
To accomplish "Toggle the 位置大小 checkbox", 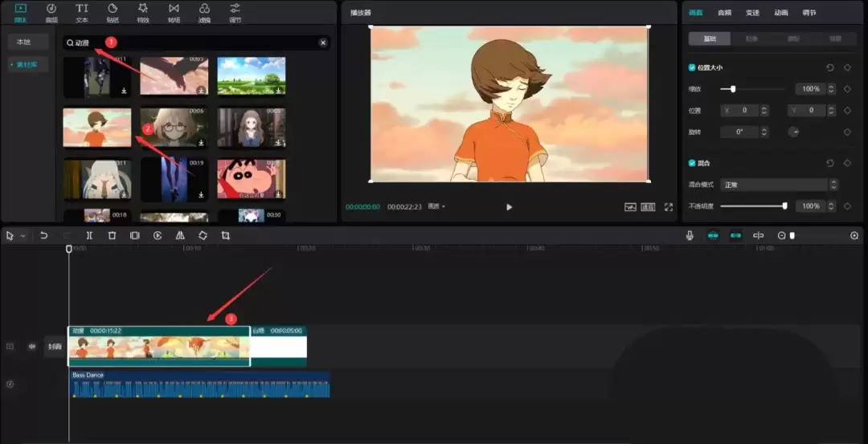I will click(692, 67).
